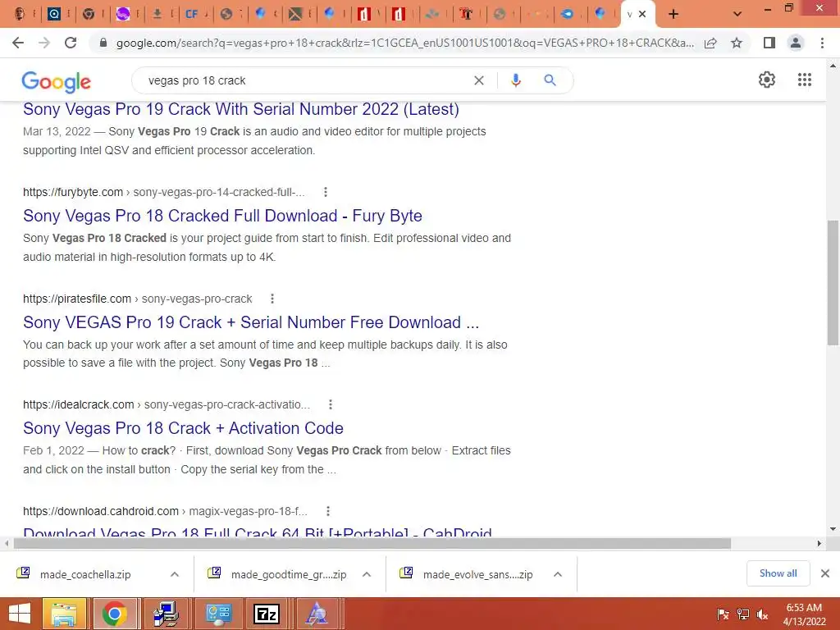Open the taskbar clock showing 6:53 AM
840x630 pixels.
(x=804, y=614)
